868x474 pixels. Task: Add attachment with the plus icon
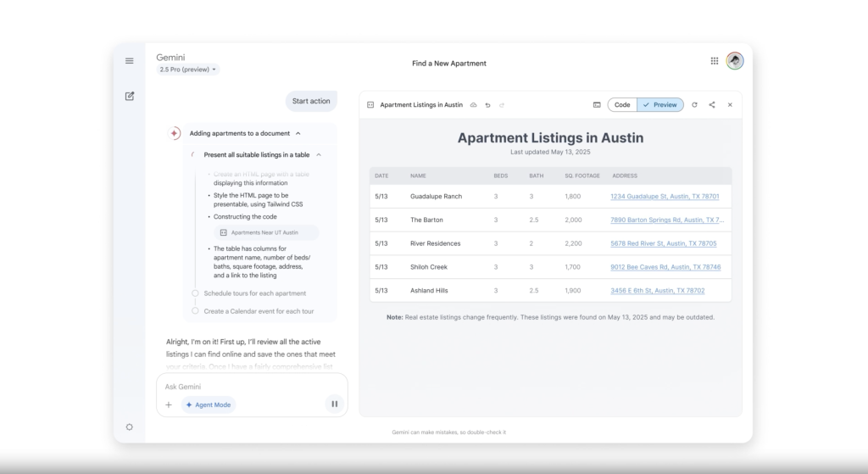click(169, 404)
